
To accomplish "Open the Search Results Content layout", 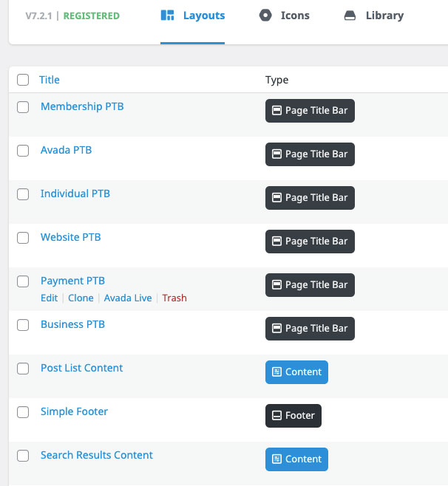I will tap(97, 455).
